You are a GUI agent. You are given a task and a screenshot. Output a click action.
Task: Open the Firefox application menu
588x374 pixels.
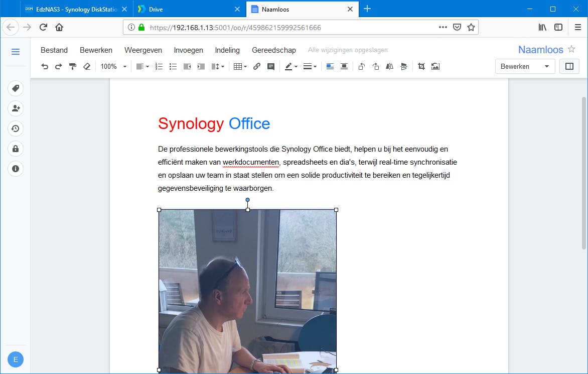(x=578, y=27)
